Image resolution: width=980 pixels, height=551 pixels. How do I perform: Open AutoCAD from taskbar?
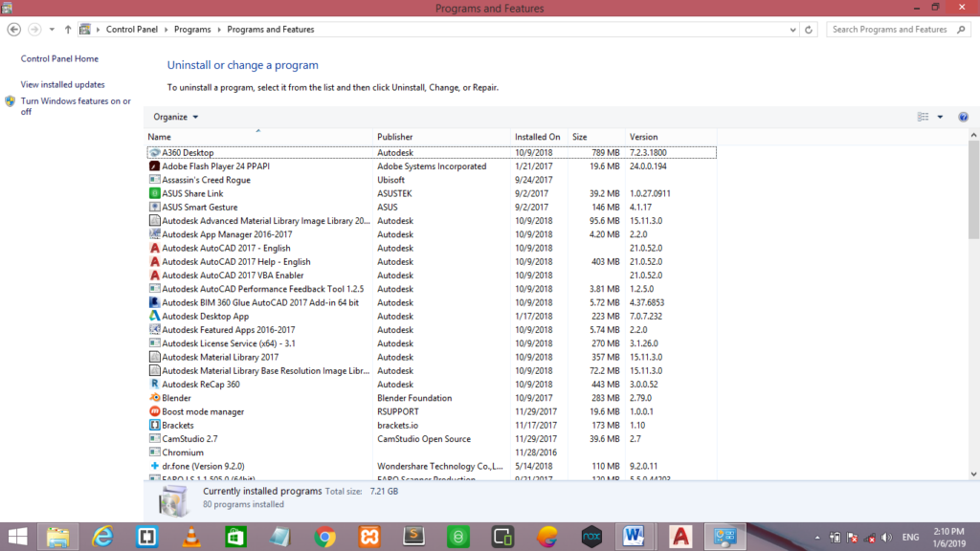tap(680, 537)
